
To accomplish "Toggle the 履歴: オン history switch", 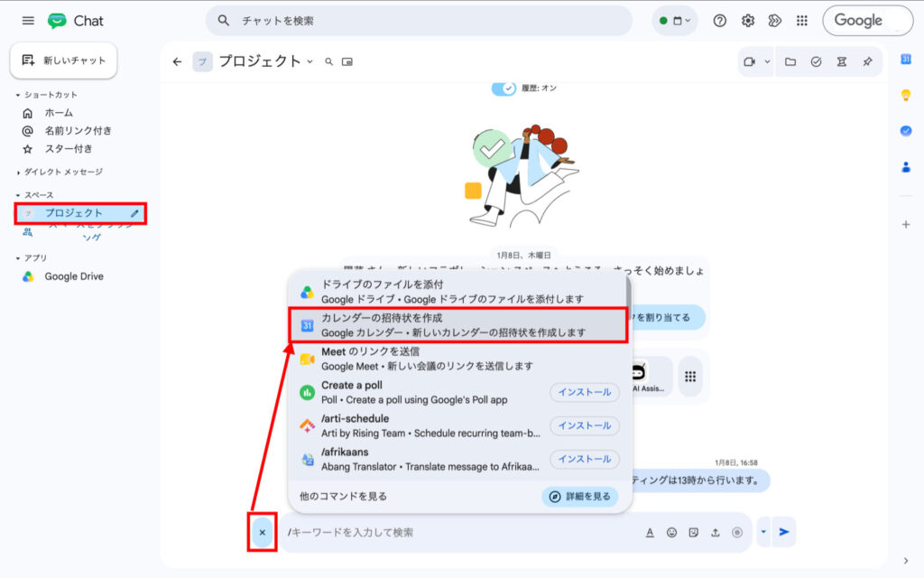I will pos(504,88).
